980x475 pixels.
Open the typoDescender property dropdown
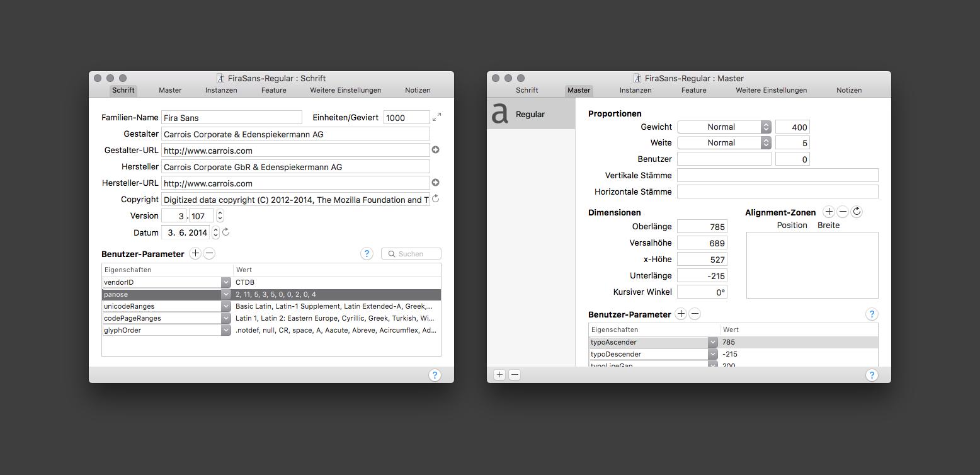click(713, 354)
